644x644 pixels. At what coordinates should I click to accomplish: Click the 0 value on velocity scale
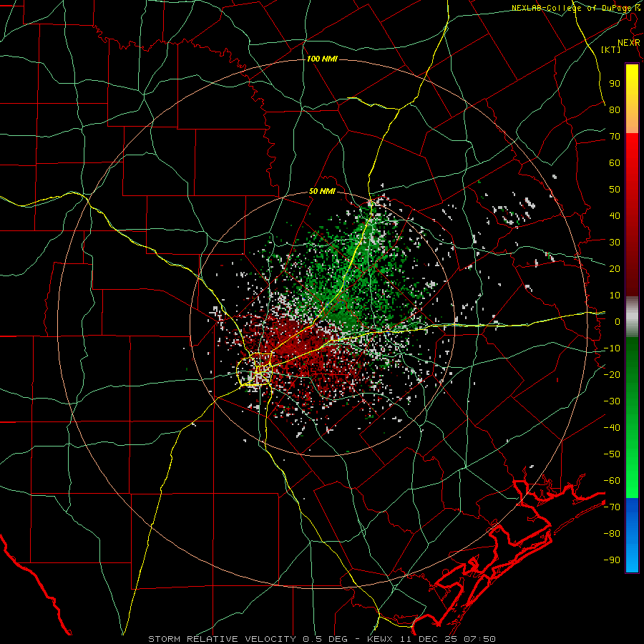click(618, 321)
